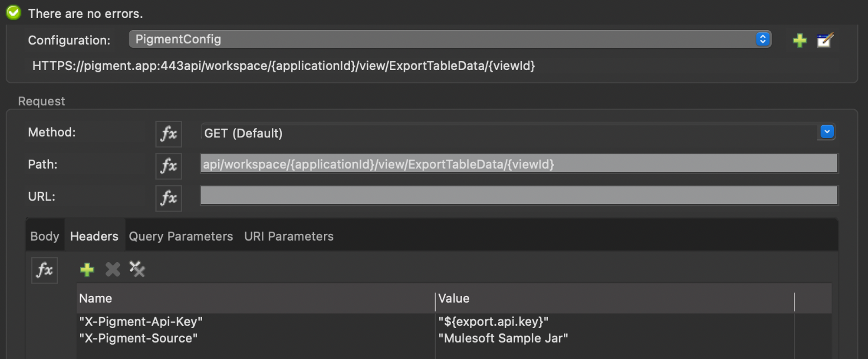Open the Configuration PigmentConfig dropdown

[450, 39]
